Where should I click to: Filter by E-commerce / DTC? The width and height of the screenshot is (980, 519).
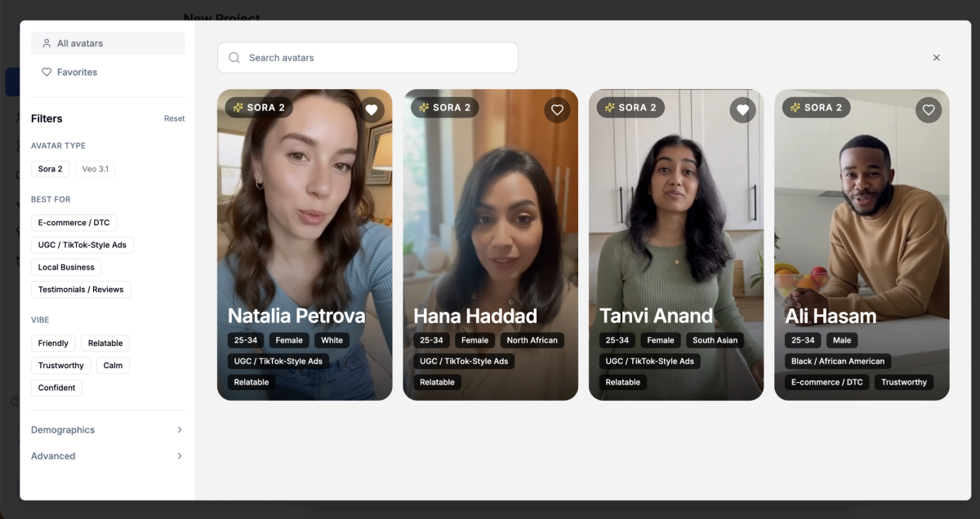pos(73,223)
